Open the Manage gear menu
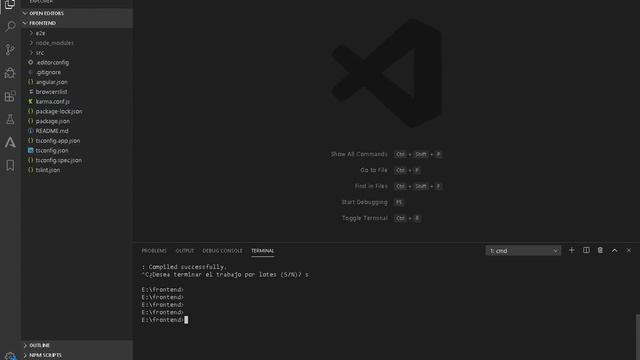This screenshot has height=360, width=640. point(10,356)
